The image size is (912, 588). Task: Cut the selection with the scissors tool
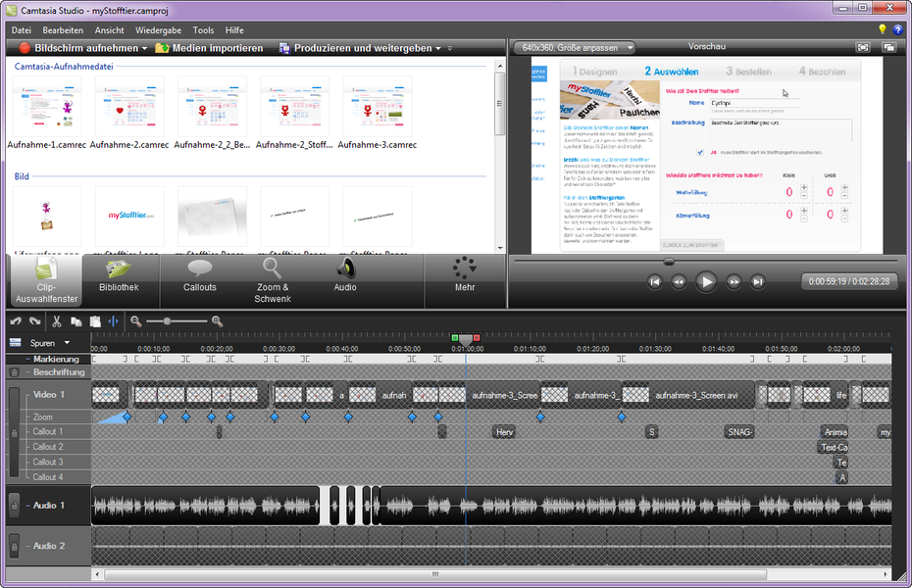pyautogui.click(x=57, y=320)
